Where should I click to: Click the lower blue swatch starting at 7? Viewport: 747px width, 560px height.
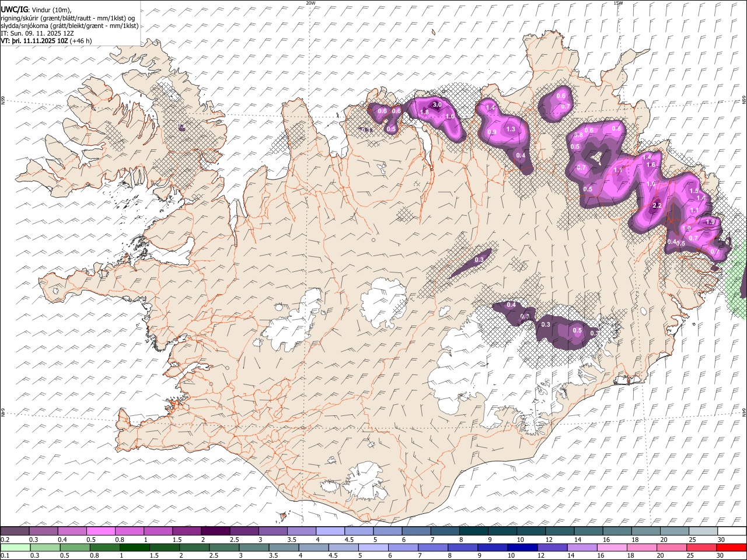432,547
